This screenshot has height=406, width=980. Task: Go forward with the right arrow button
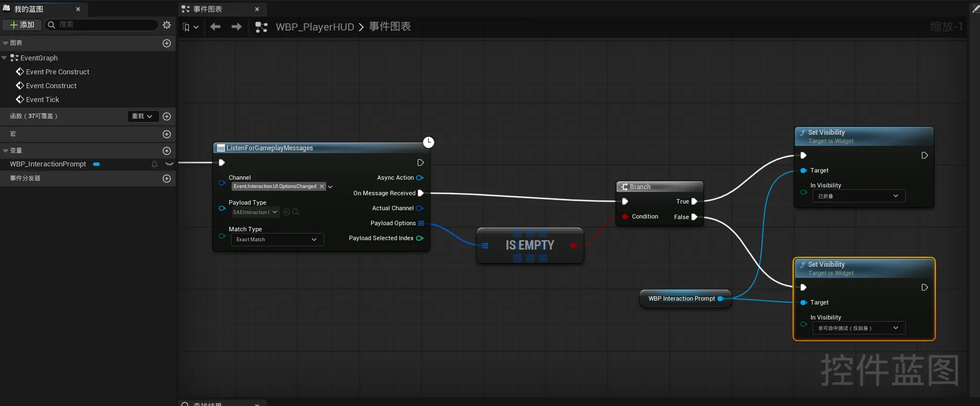coord(237,27)
